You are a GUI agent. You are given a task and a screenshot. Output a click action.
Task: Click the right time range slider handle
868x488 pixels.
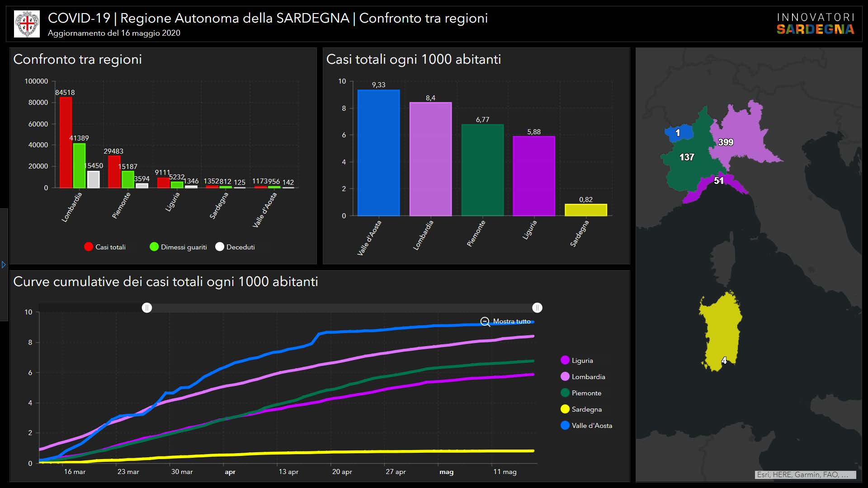tap(537, 308)
